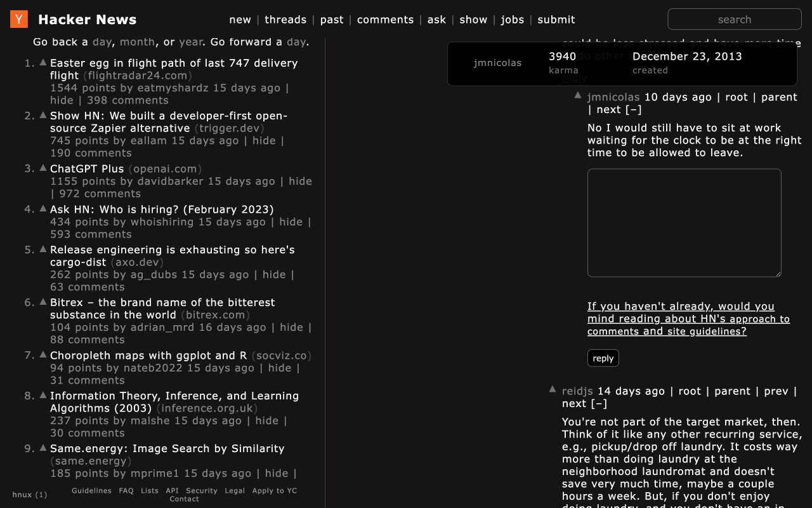Upvote jmnicolas's comment
This screenshot has width=812, height=508.
(577, 95)
